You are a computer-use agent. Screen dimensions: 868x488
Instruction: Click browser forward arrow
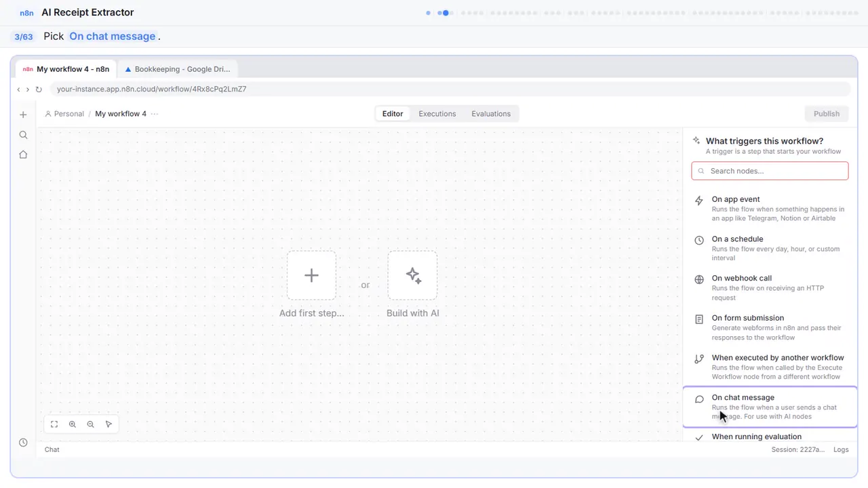(28, 89)
